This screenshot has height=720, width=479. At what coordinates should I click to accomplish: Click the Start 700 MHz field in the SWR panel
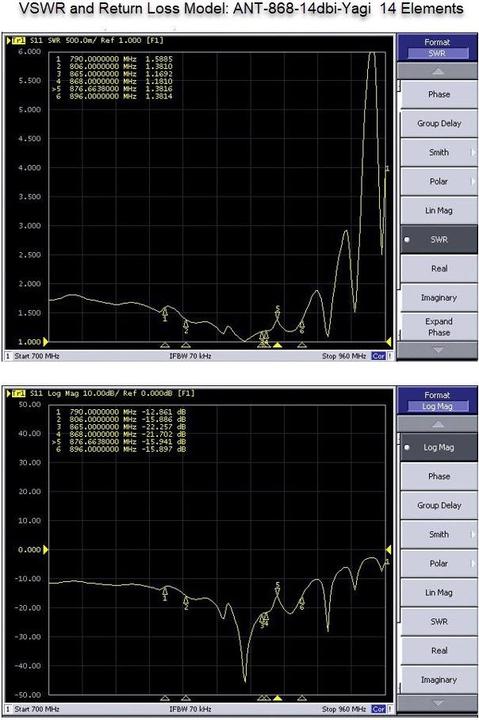tap(37, 356)
